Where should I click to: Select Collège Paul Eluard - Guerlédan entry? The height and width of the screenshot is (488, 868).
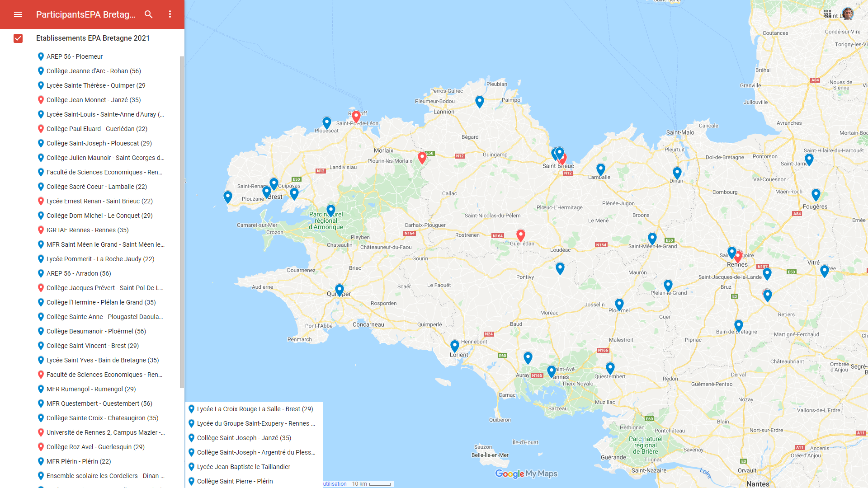[x=97, y=129]
